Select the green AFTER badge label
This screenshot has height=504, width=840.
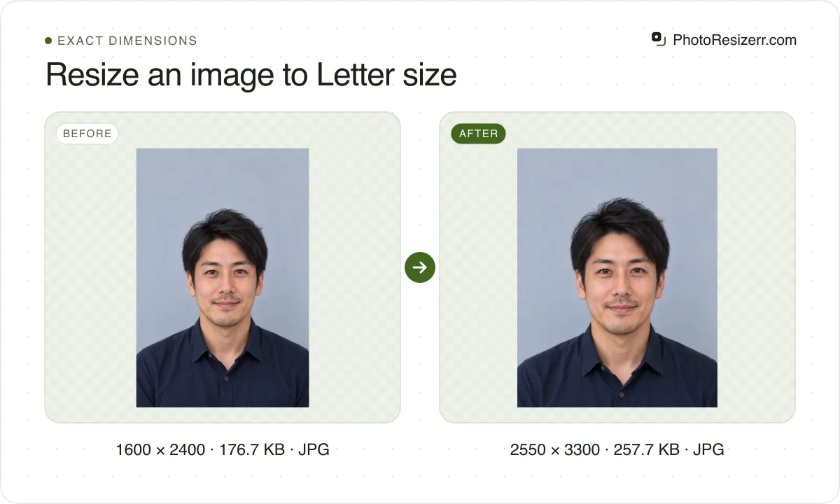pos(479,134)
